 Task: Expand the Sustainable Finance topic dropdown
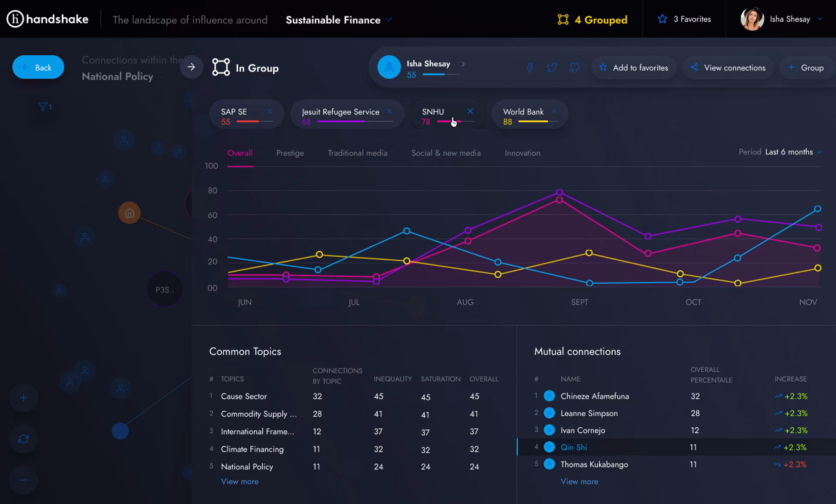(389, 20)
